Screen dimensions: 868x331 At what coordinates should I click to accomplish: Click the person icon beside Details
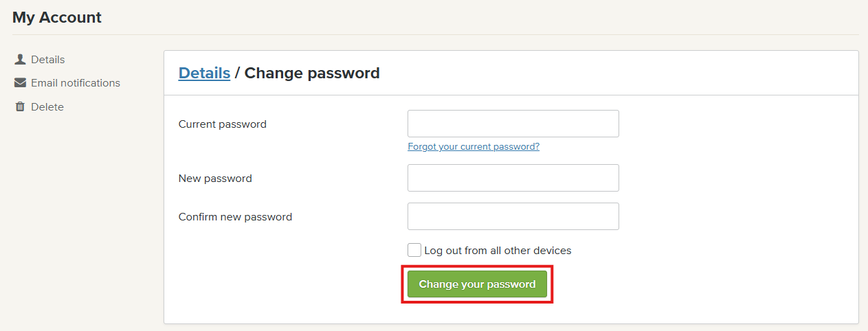(20, 60)
